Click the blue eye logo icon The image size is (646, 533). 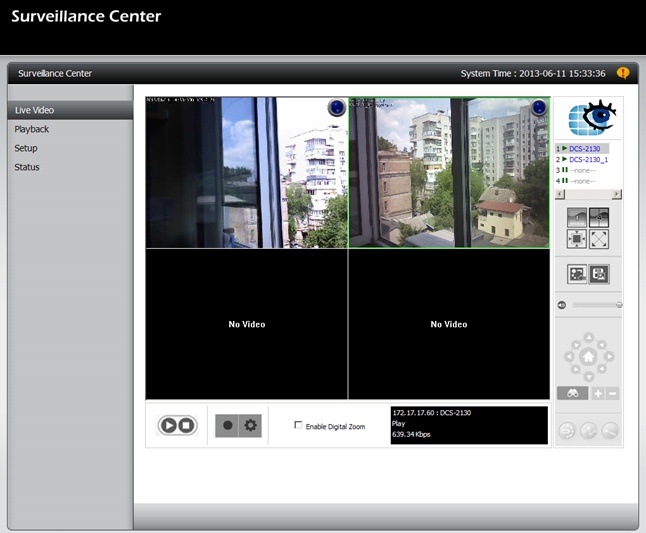point(592,118)
